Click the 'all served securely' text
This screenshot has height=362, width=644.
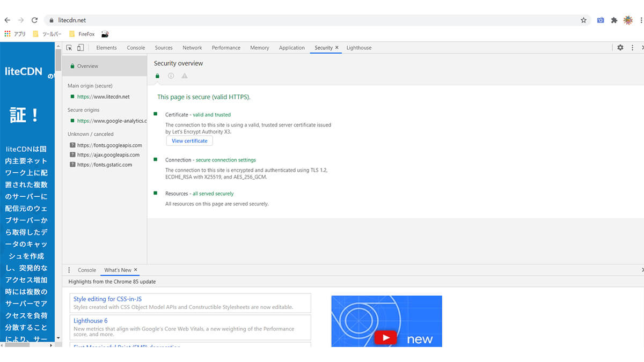(213, 194)
